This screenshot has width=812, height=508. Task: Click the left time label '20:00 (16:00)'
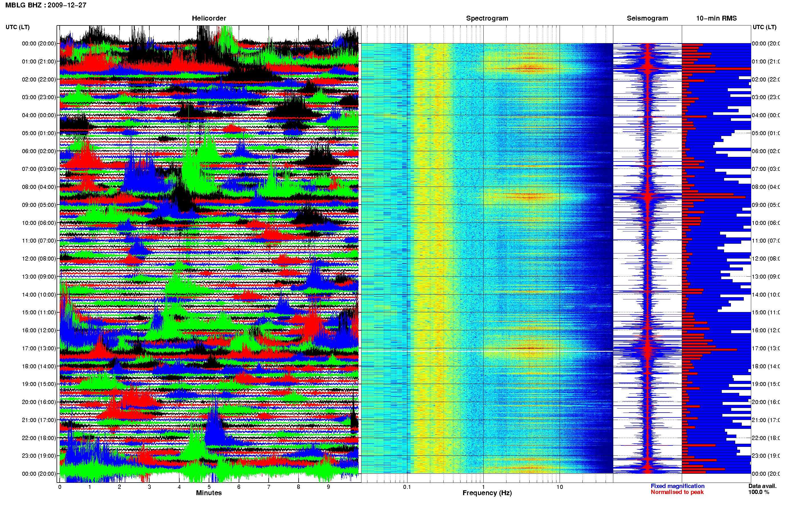point(39,402)
